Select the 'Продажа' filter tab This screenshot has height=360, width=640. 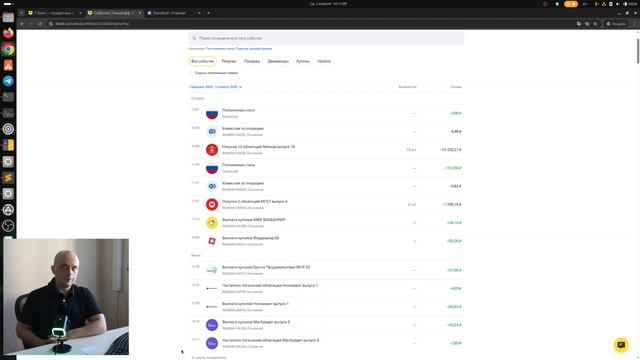point(252,61)
